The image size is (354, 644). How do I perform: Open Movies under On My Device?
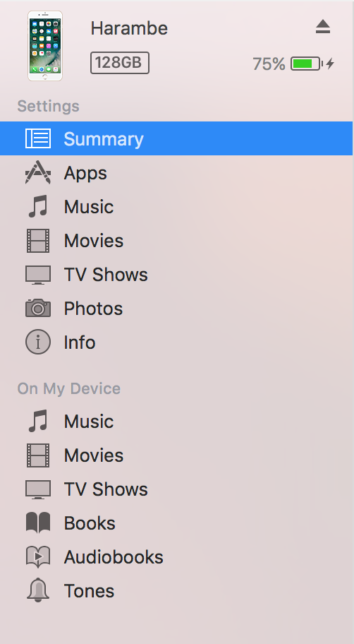(x=176, y=455)
